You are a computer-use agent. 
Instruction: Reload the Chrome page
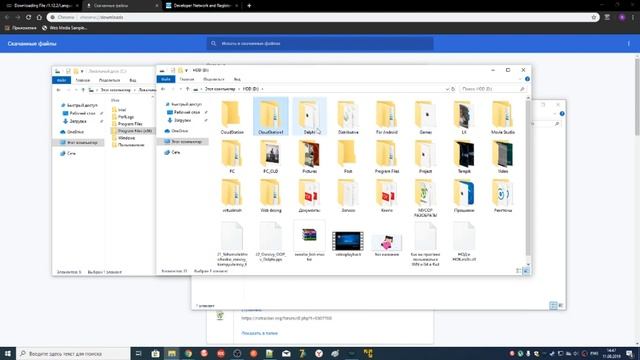pos(28,17)
